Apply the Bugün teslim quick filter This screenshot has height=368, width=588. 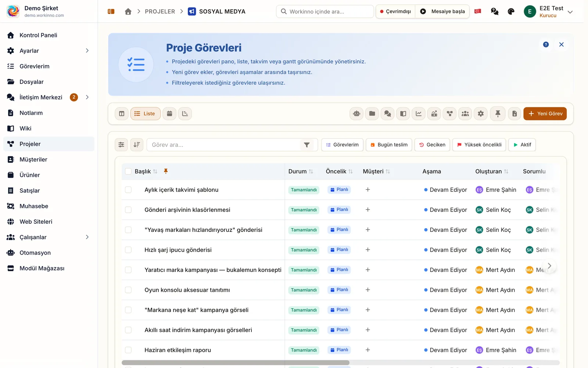click(389, 145)
